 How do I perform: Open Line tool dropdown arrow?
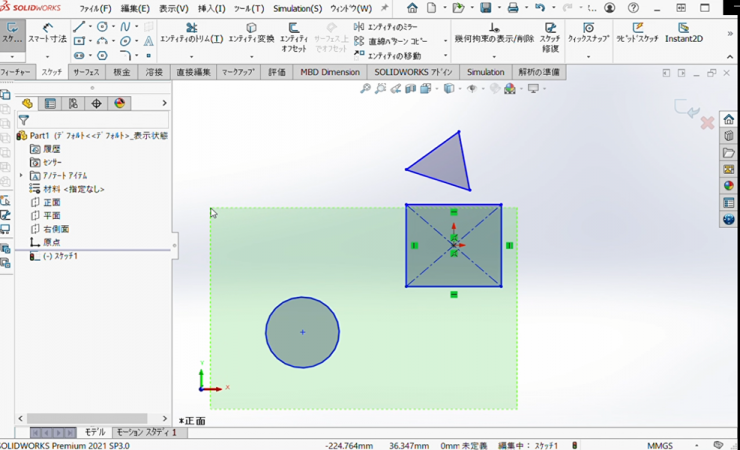point(90,26)
